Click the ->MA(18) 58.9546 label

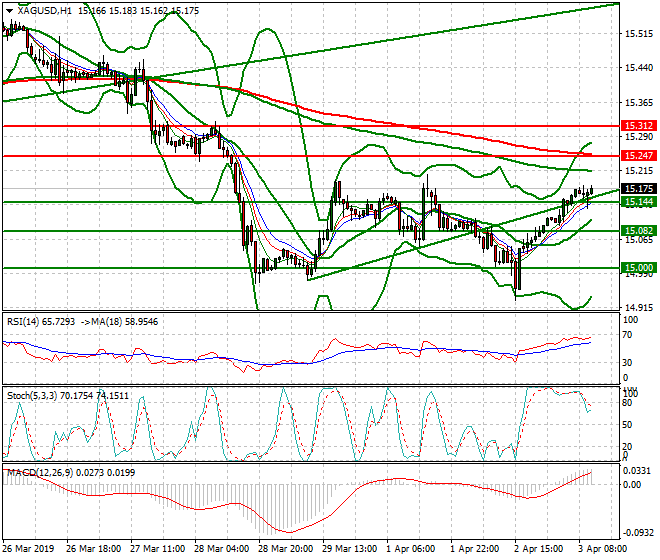(x=120, y=322)
